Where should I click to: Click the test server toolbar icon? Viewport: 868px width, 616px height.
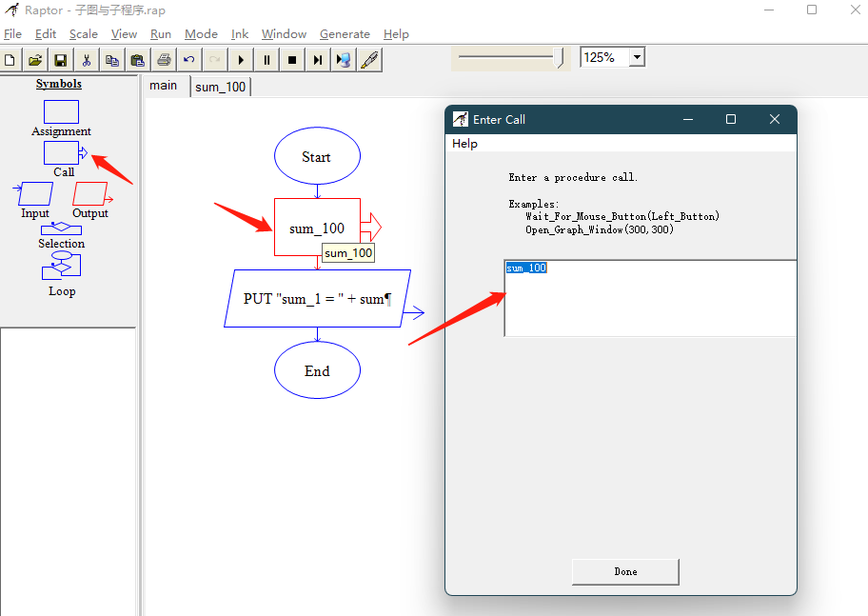344,60
